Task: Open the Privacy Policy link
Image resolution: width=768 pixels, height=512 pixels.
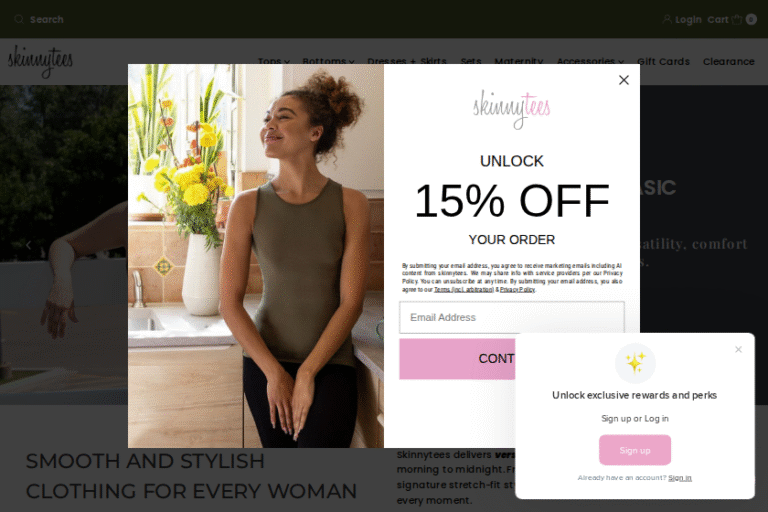Action: point(517,290)
